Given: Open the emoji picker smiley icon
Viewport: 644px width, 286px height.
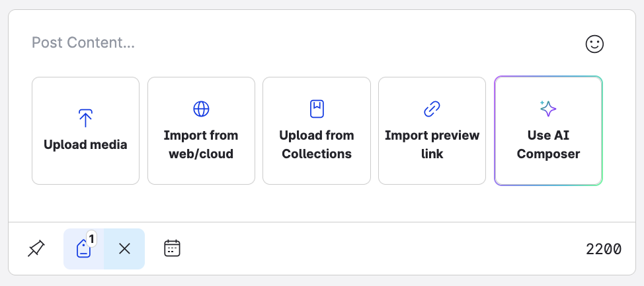Looking at the screenshot, I should pos(594,44).
